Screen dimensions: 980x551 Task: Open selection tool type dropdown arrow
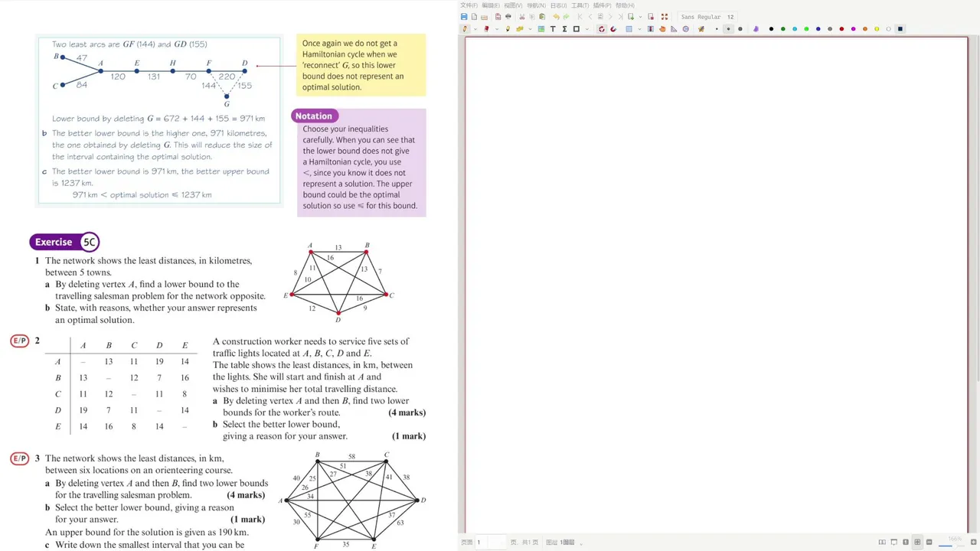tap(639, 29)
